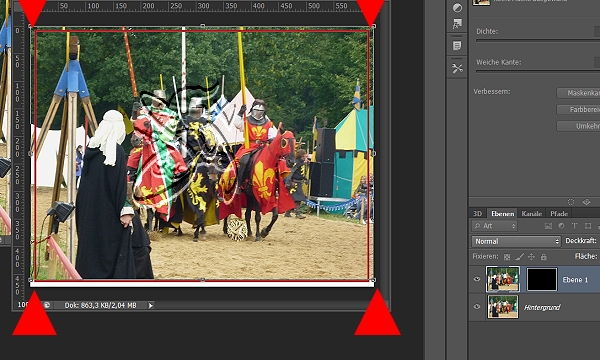Select the black layer mask of Ebene 1
The width and height of the screenshot is (600, 360).
tap(542, 279)
